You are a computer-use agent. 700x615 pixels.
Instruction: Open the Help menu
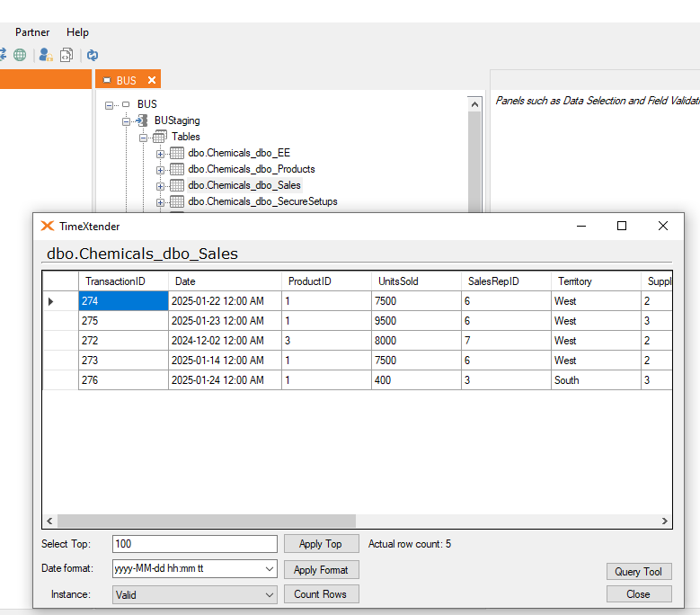[77, 32]
